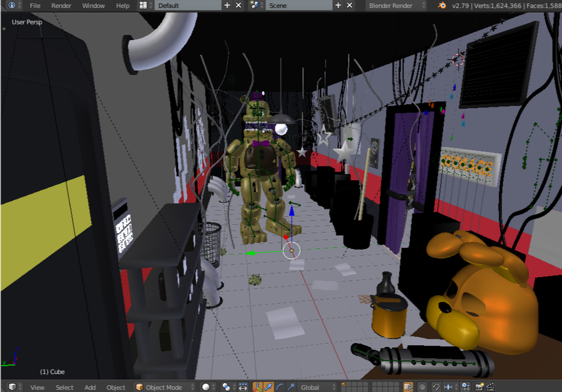Open the 3D View editor type selector
Viewport: 562px width, 392px height.
(x=15, y=386)
